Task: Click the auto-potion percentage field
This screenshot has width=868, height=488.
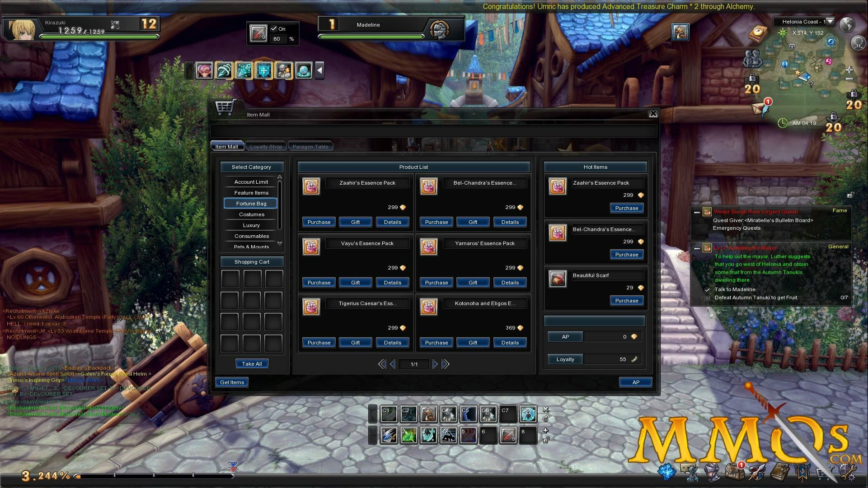Action: (x=278, y=39)
